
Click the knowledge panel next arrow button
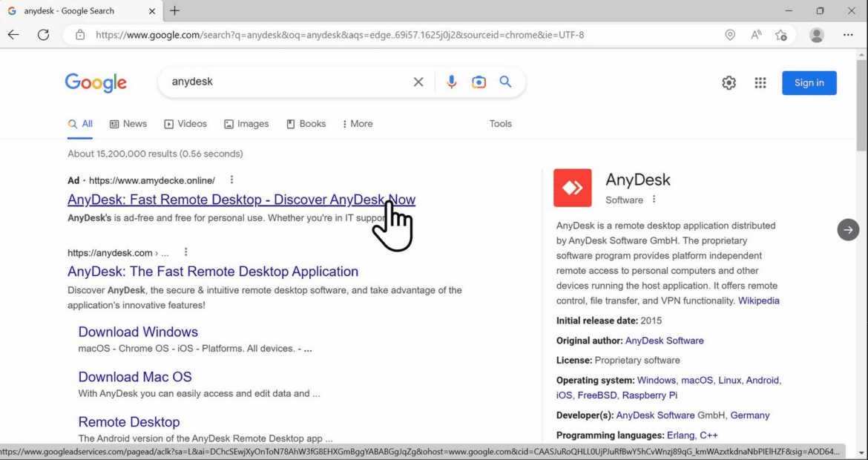tap(848, 230)
